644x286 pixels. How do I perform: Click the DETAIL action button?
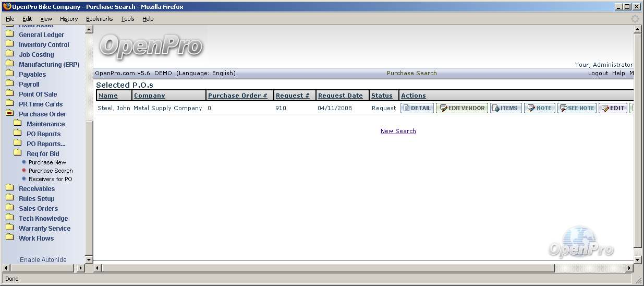click(x=417, y=108)
